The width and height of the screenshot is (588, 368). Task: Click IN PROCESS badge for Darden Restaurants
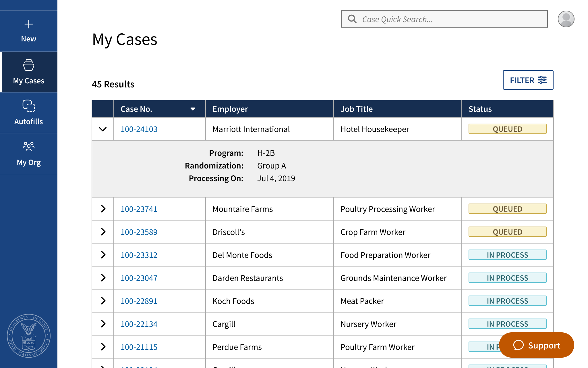point(507,278)
